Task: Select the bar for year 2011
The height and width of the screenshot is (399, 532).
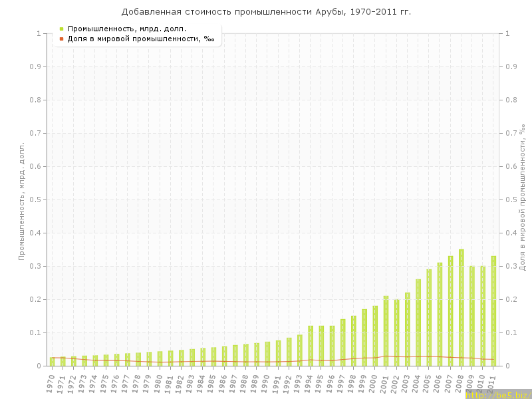Action: [493, 311]
